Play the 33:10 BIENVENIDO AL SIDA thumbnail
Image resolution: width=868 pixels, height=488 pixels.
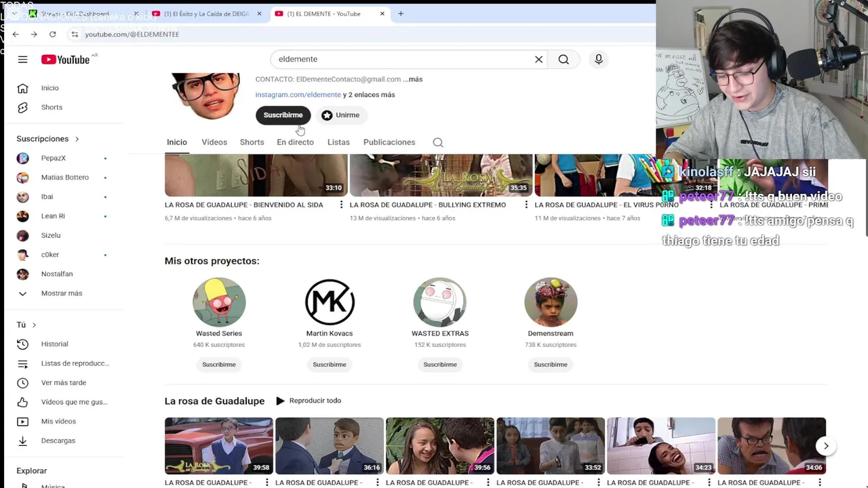pos(256,175)
